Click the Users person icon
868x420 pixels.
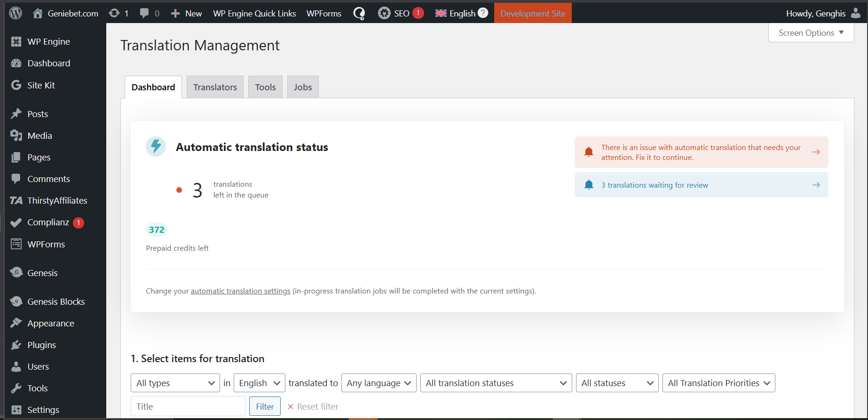pyautogui.click(x=16, y=366)
